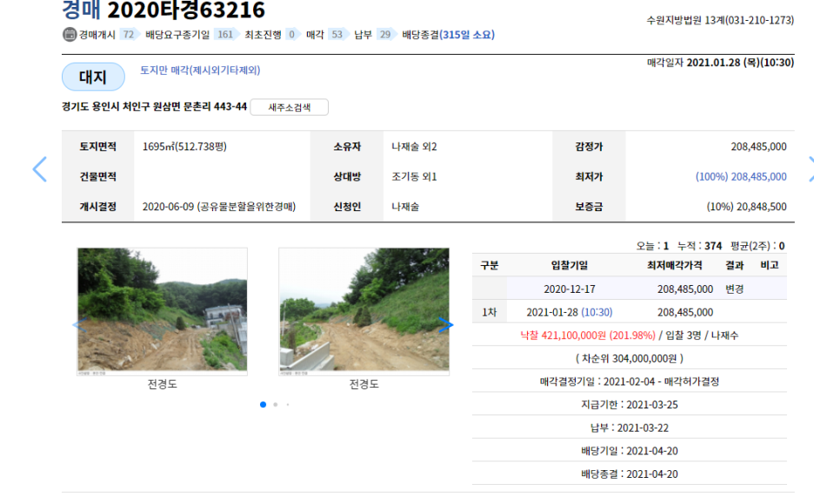Select first carousel page dot

[x=264, y=404]
